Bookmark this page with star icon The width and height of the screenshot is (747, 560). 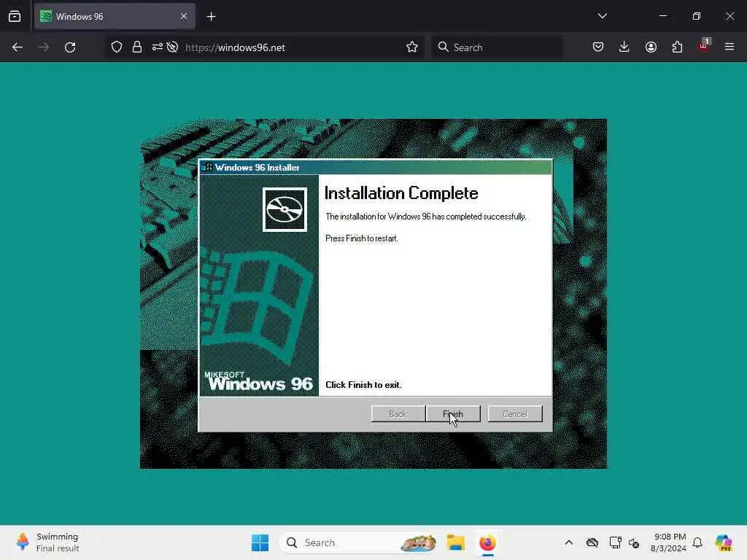(x=412, y=47)
